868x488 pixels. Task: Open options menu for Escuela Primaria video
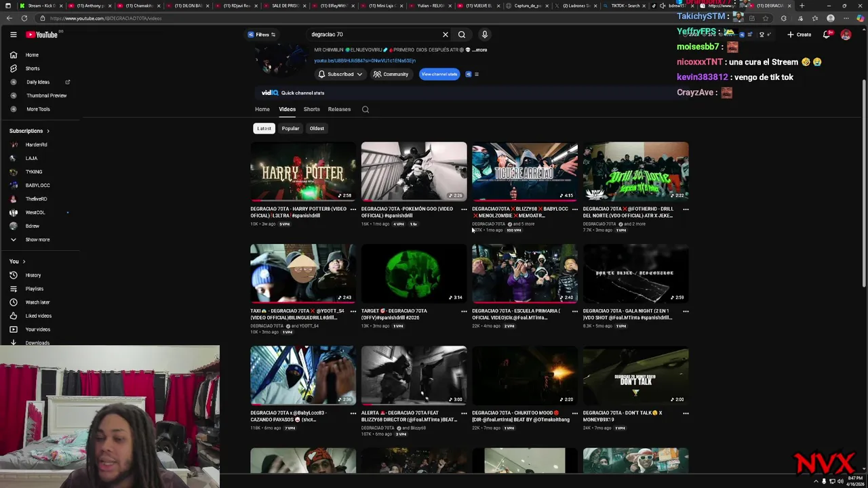click(575, 311)
